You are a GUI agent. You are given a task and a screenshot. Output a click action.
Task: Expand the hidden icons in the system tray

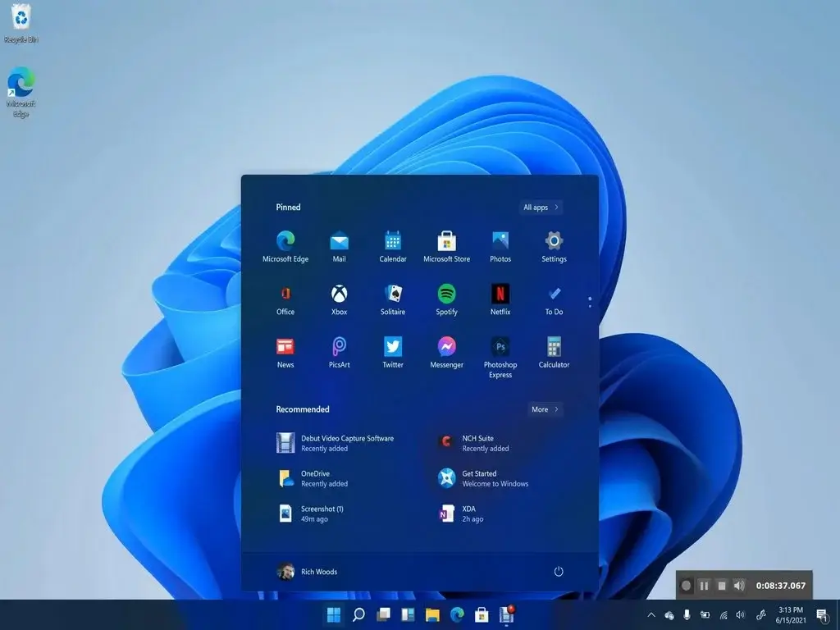pyautogui.click(x=651, y=614)
